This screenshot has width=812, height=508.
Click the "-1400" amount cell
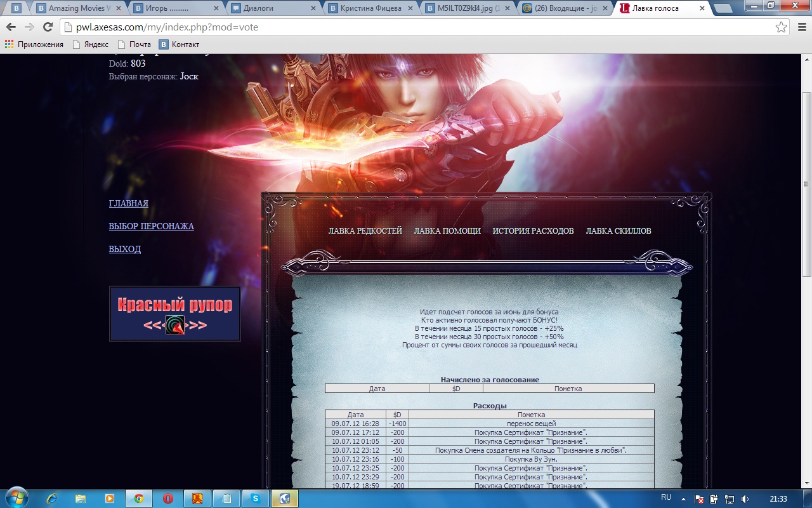(x=398, y=424)
